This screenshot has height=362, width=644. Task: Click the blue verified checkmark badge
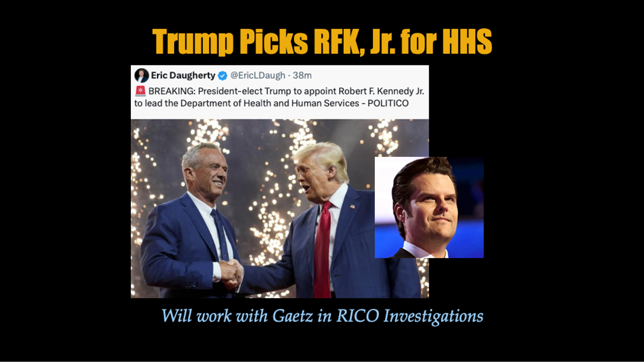[222, 76]
